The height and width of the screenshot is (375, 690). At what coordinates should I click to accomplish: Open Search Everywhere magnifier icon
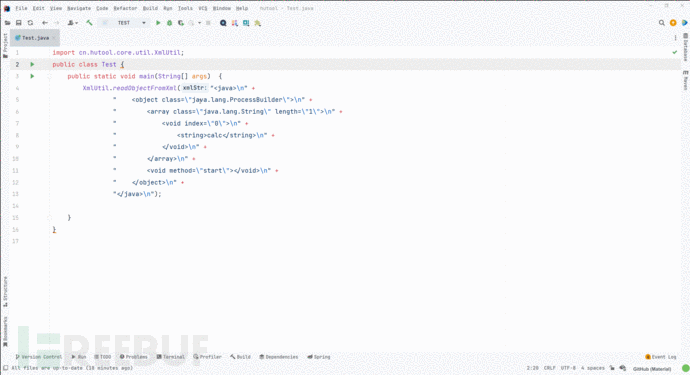[661, 23]
